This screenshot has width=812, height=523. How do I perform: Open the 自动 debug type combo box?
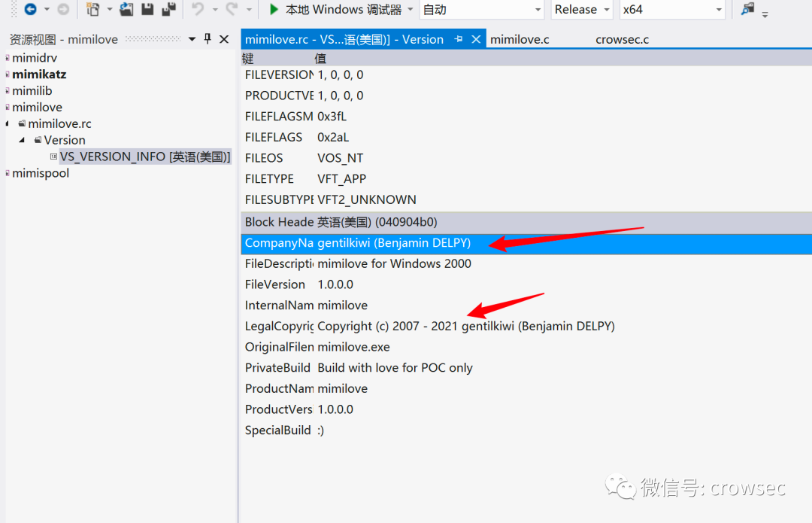482,9
